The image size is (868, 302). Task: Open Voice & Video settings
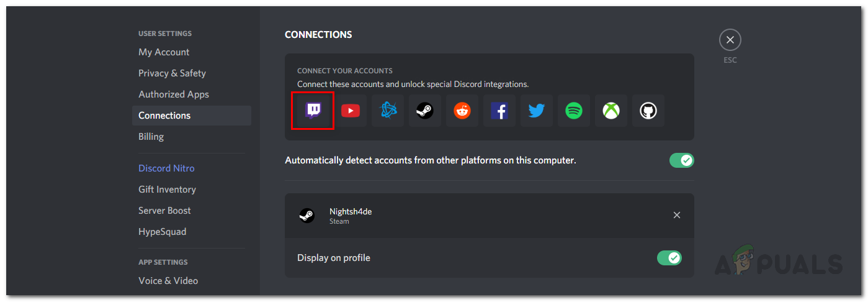(168, 281)
